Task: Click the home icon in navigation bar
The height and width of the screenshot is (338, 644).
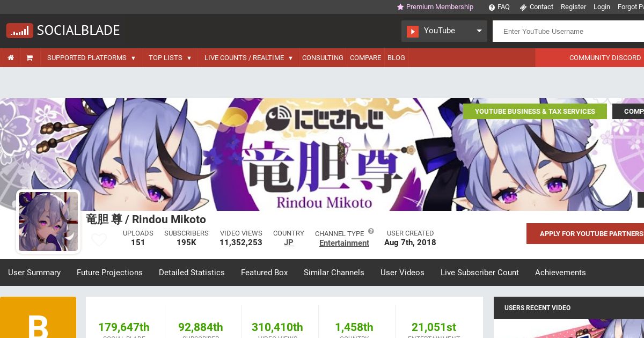Action: coord(11,58)
